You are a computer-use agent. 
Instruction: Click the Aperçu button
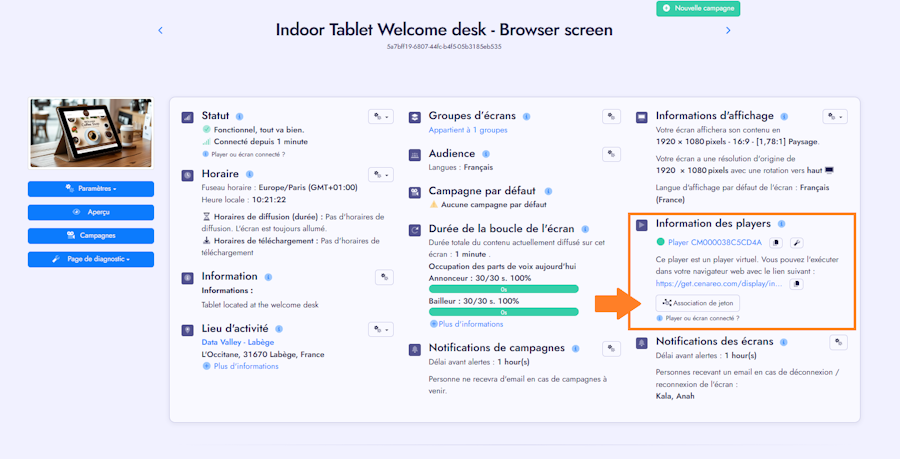tap(91, 212)
